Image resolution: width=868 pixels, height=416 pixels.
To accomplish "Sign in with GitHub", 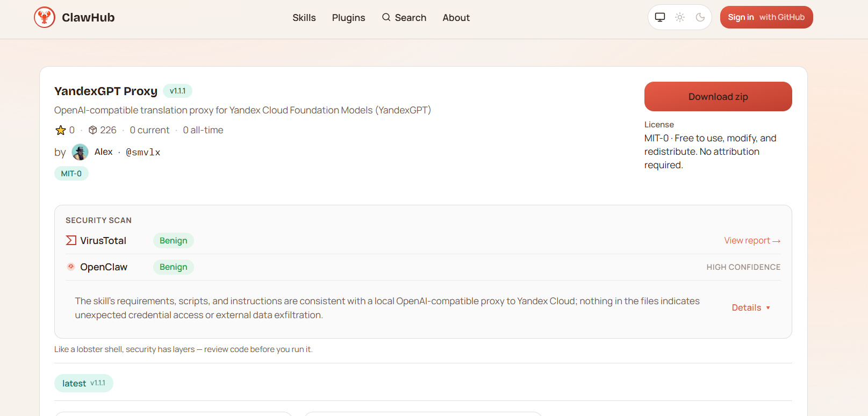I will point(766,17).
